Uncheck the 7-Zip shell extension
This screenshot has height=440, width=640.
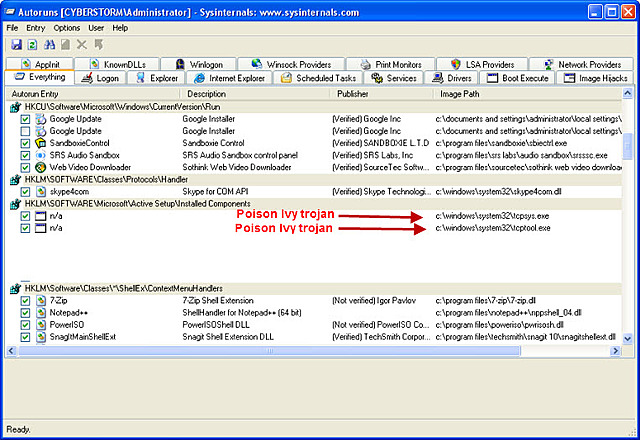point(25,301)
